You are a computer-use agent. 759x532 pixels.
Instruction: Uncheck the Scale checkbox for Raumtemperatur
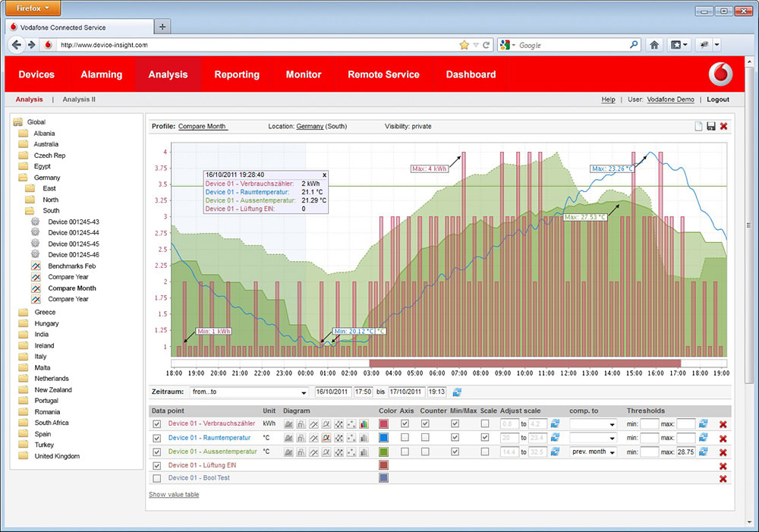[x=484, y=437]
